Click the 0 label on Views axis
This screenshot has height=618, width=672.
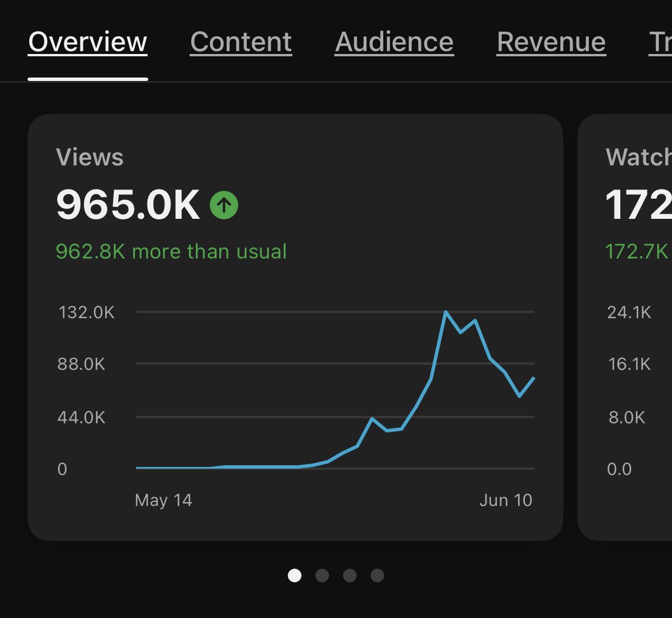pyautogui.click(x=62, y=469)
